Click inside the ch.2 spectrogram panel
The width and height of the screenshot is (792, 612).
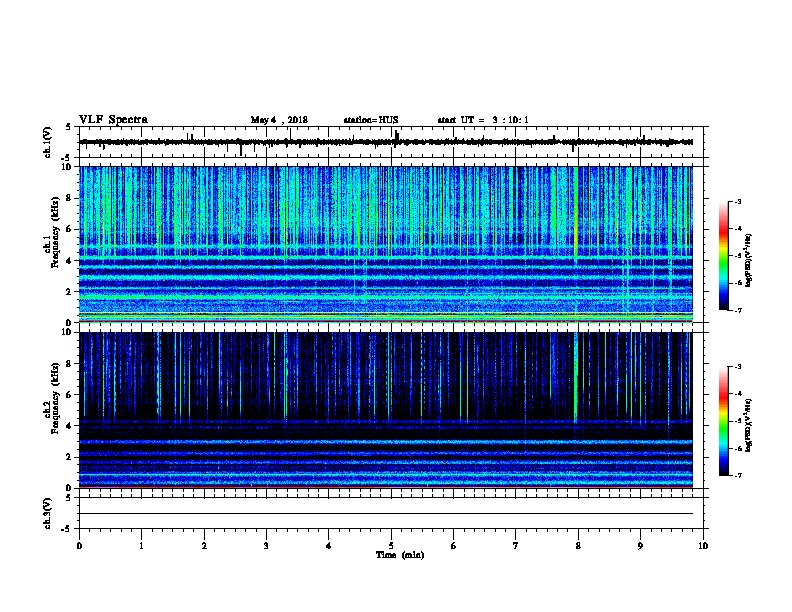tap(386, 410)
